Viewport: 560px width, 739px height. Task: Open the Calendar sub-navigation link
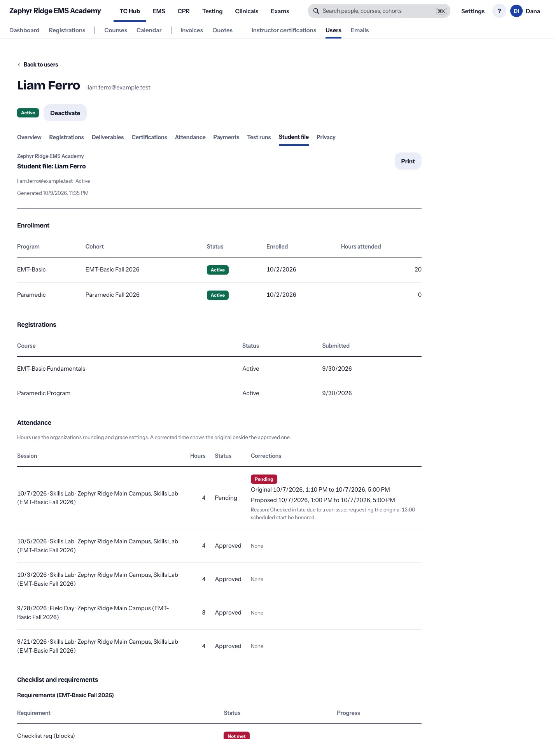[149, 30]
